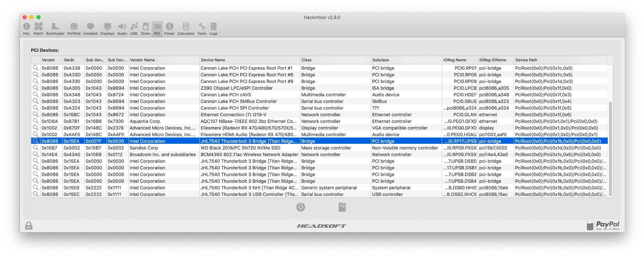The height and width of the screenshot is (258, 644).
Task: Open the USB section
Action: (134, 29)
